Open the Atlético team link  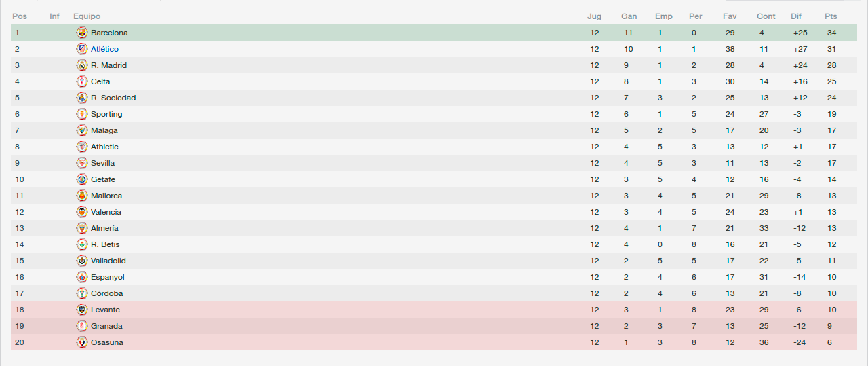[x=104, y=49]
